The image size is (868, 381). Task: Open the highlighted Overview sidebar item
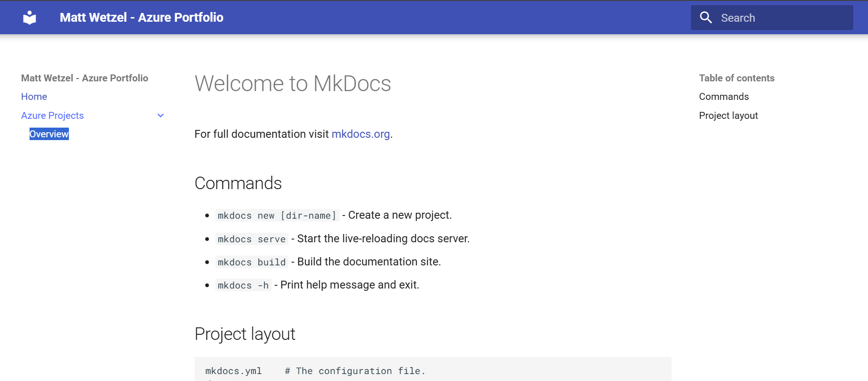pos(49,134)
